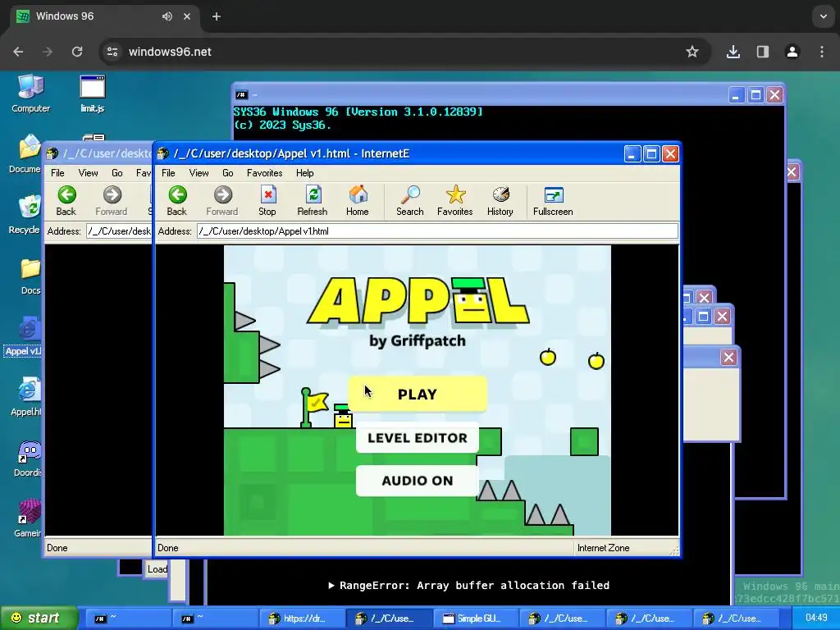The image size is (840, 630).
Task: Switch to Fullscreen in the InternetE toolbar
Action: point(553,201)
